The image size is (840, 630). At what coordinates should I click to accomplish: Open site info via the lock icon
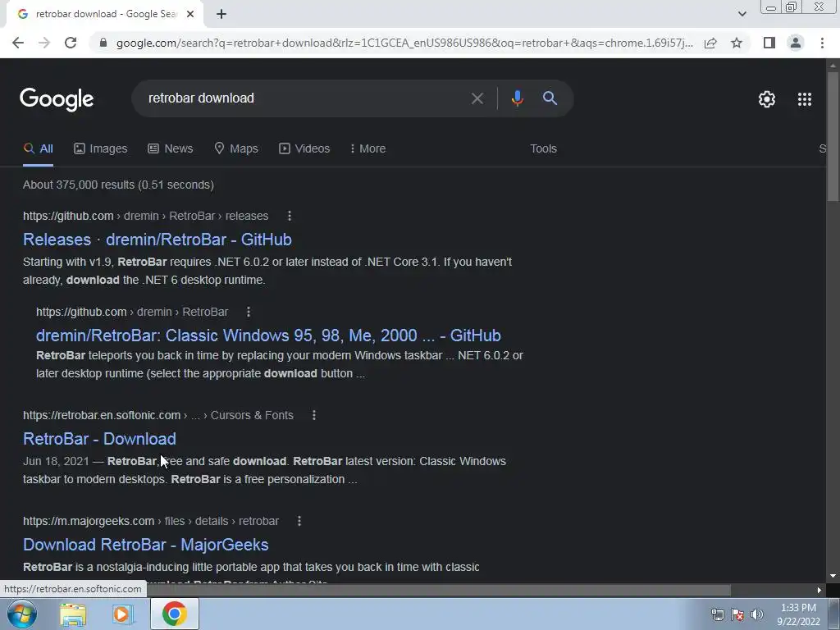click(103, 43)
